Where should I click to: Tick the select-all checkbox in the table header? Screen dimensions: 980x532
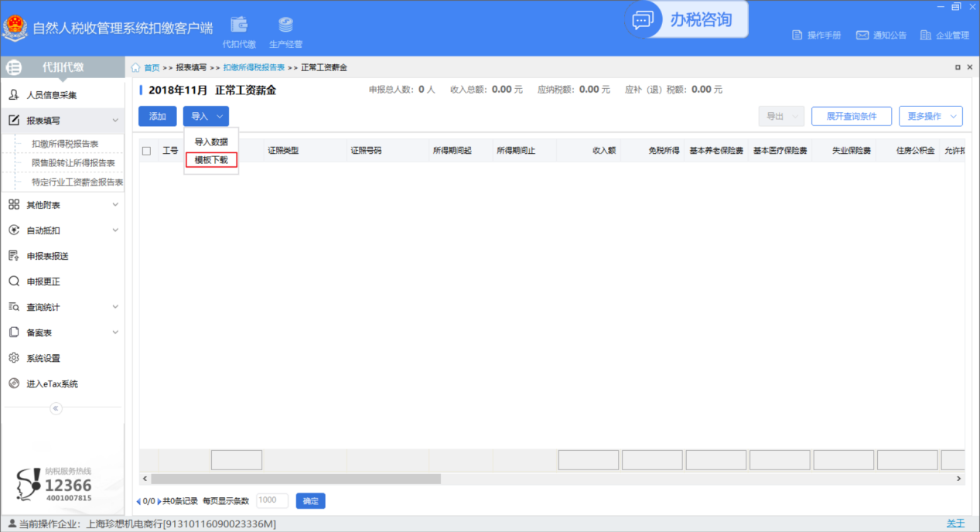pos(147,151)
